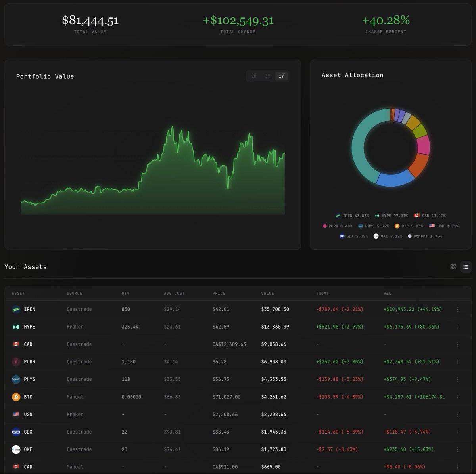Sort by the QTY column header
Image resolution: width=476 pixels, height=474 pixels.
[125, 294]
